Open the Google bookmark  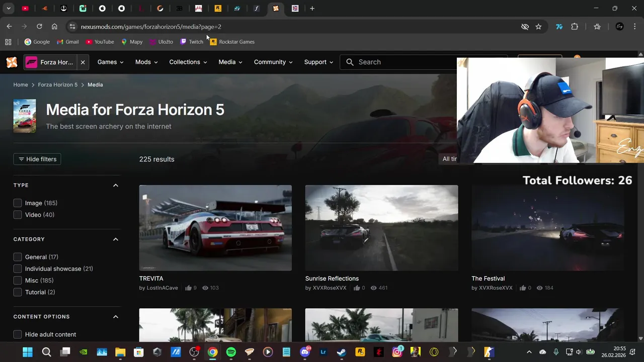click(x=37, y=42)
